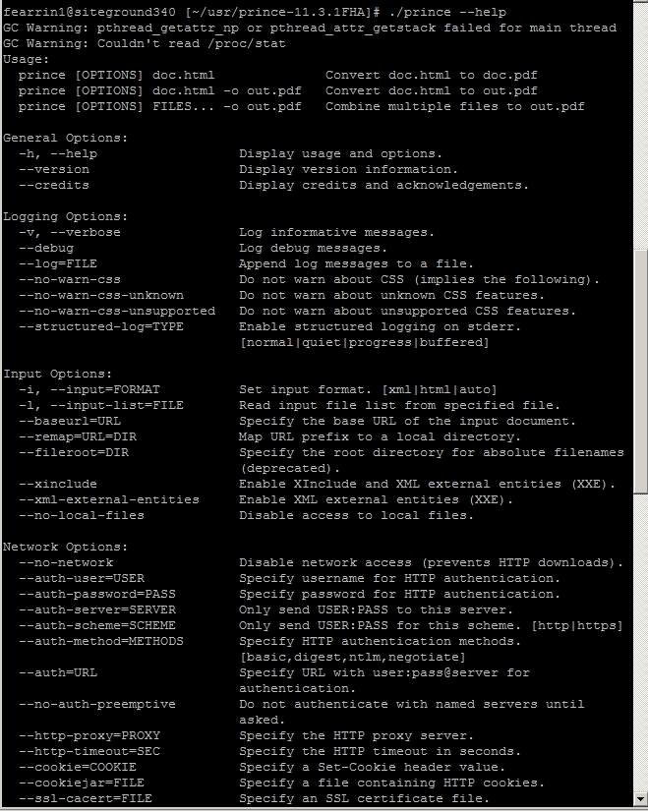Screen dimensions: 648x812
Task: Select the 'General Options:' heading
Action: [65, 138]
